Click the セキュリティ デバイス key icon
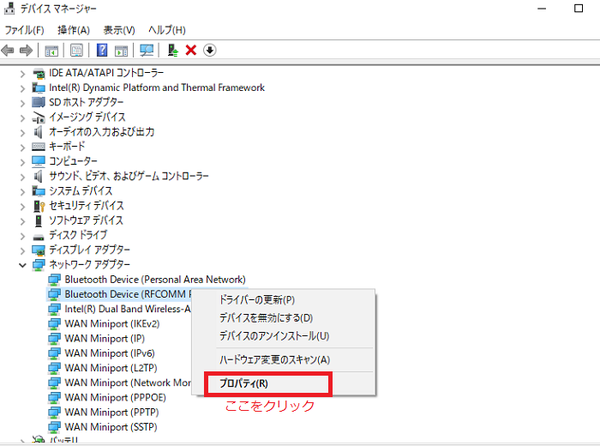The width and height of the screenshot is (600, 446). pyautogui.click(x=39, y=206)
